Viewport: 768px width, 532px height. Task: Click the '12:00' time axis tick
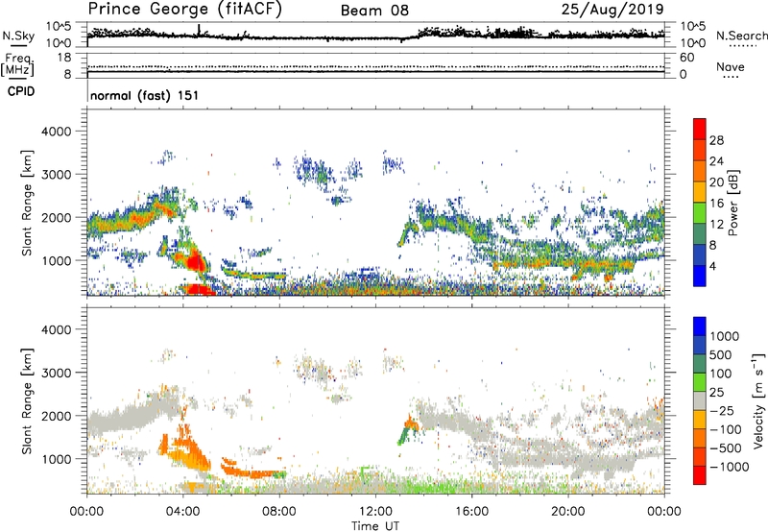[x=375, y=512]
